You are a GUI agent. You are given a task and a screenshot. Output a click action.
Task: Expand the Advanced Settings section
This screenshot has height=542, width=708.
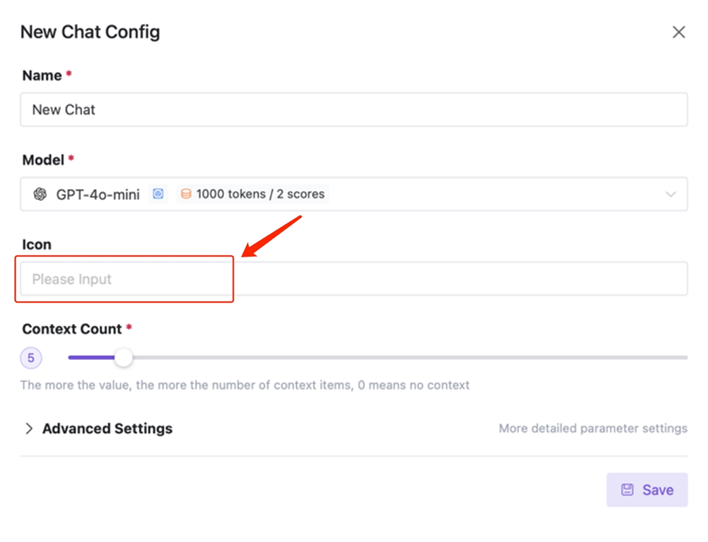[107, 428]
